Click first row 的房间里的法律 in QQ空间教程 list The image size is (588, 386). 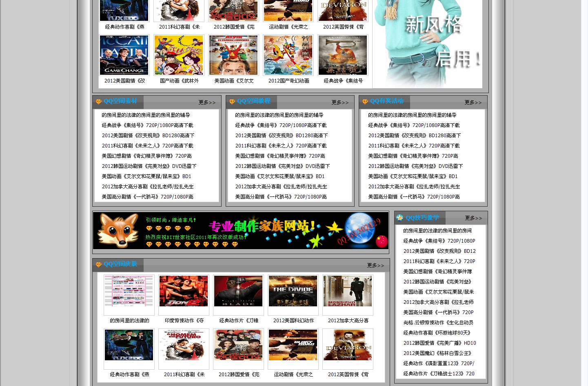tap(279, 115)
